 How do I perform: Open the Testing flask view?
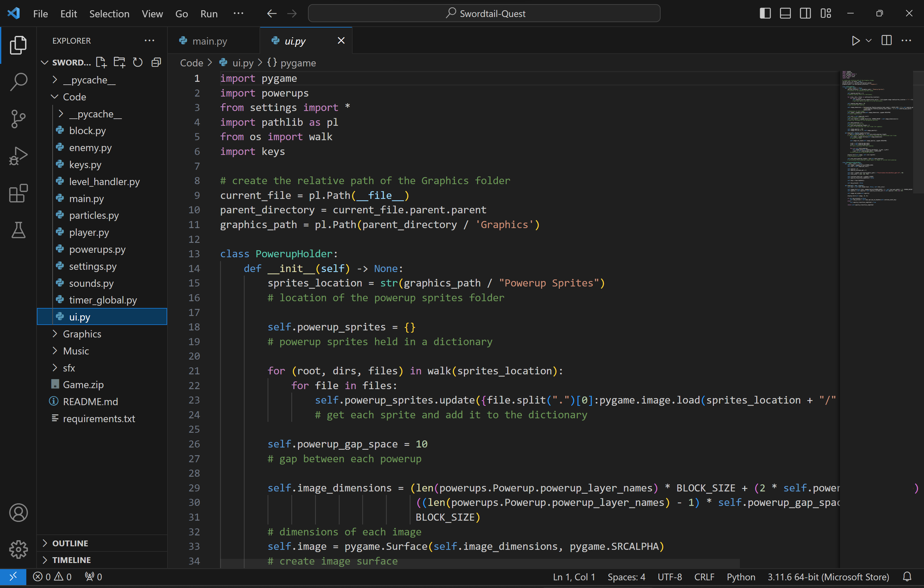(x=18, y=230)
